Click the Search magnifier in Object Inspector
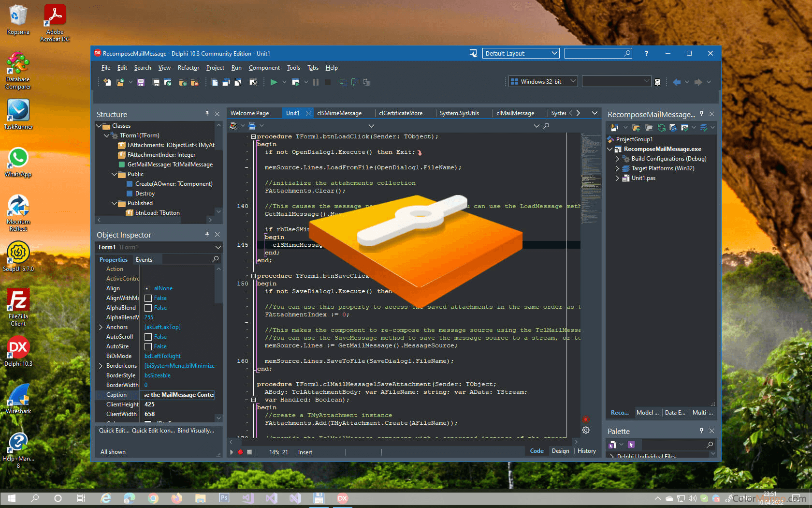812x508 pixels. (x=216, y=259)
